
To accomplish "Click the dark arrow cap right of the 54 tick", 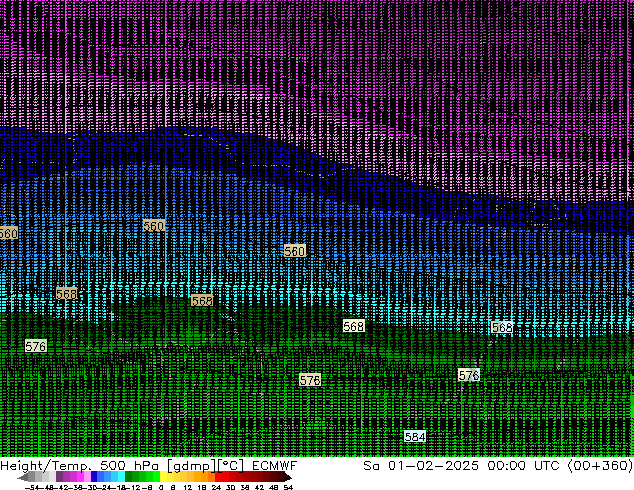I will coord(288,477).
